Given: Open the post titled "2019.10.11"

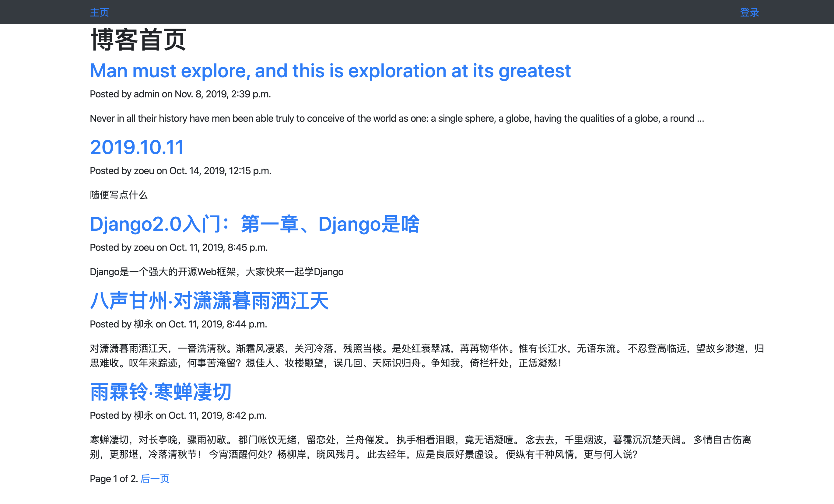Looking at the screenshot, I should point(136,147).
